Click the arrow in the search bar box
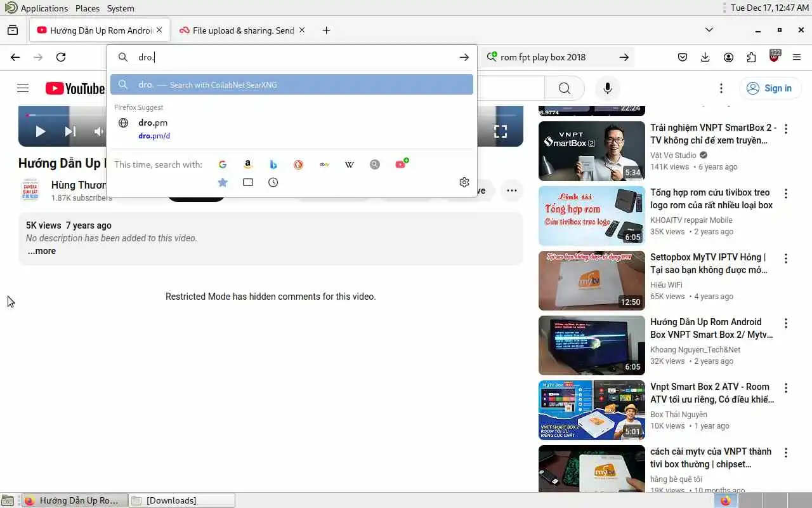Image resolution: width=812 pixels, height=508 pixels. (624, 57)
